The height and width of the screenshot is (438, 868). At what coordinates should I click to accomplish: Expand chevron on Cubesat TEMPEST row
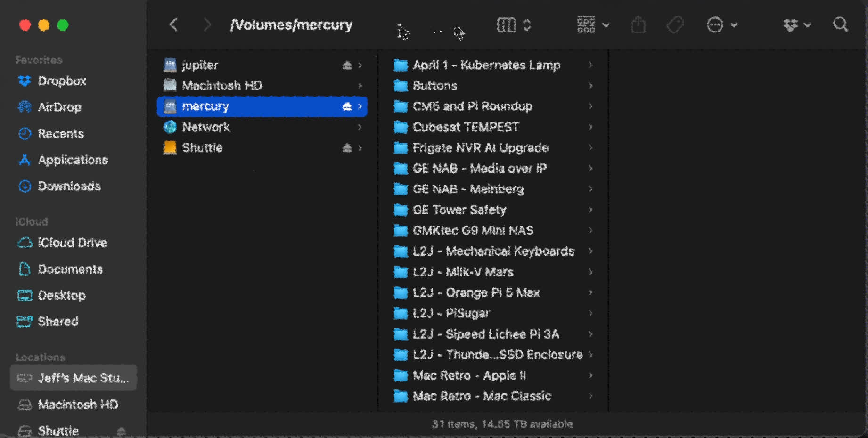(590, 127)
